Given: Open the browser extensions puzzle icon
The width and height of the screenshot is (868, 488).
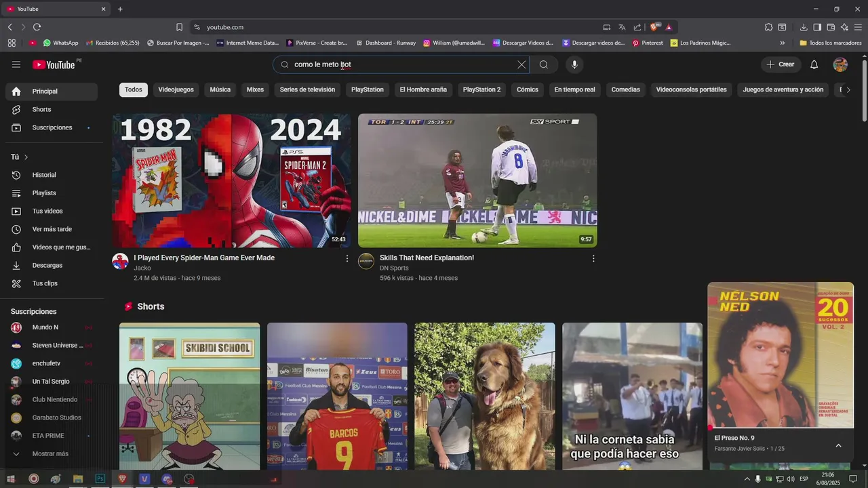Looking at the screenshot, I should click(768, 27).
